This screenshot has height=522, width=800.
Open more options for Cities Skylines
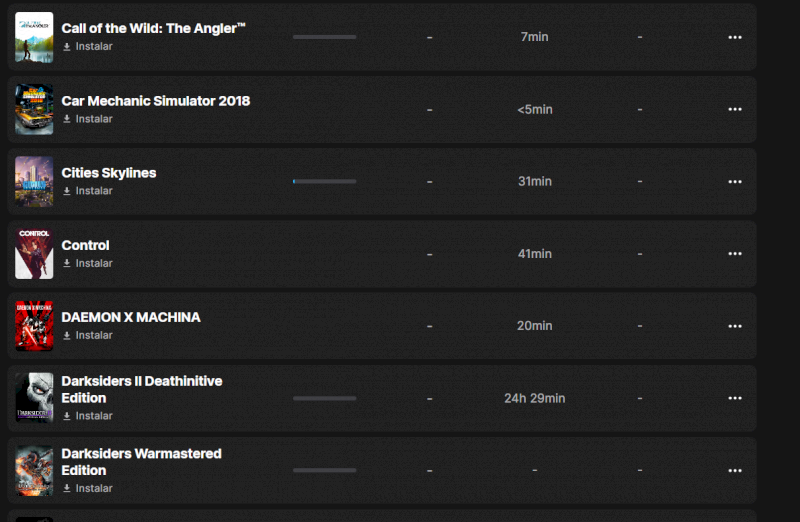(x=735, y=181)
